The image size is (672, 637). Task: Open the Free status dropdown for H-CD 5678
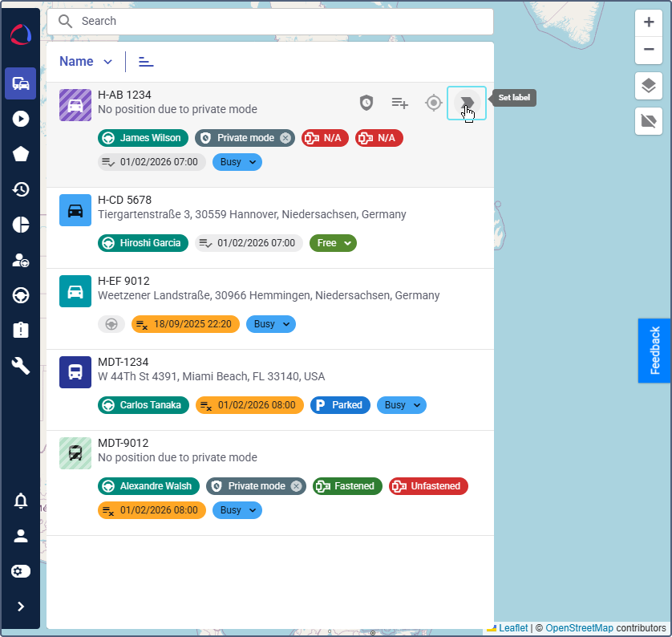(333, 243)
